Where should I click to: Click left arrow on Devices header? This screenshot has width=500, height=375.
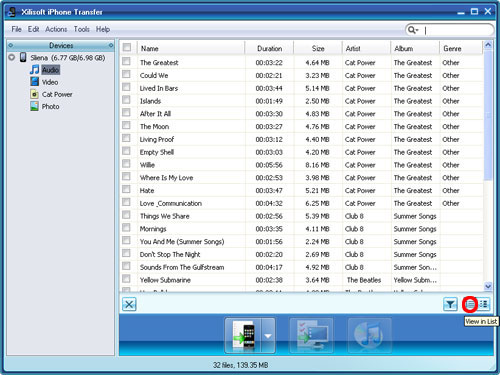(x=11, y=45)
